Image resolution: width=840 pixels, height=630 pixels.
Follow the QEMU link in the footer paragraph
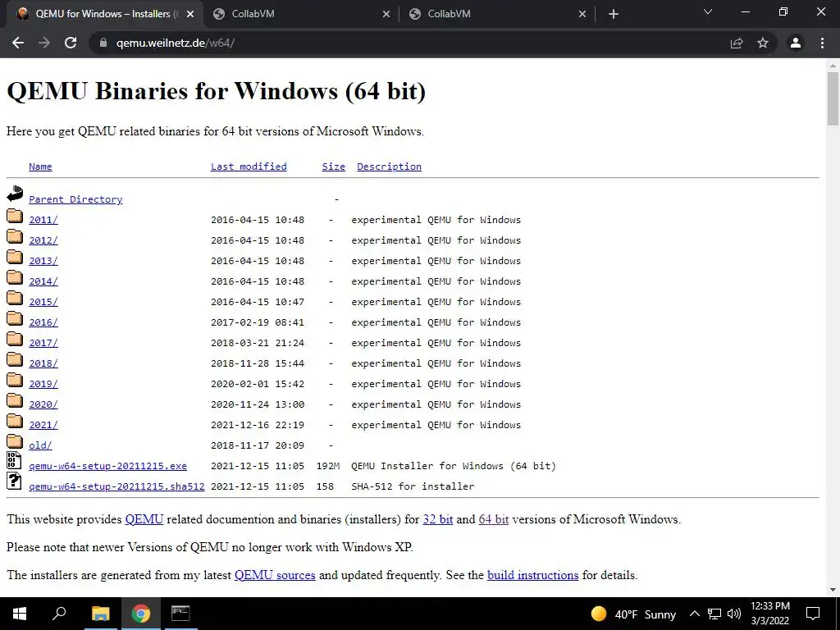144,519
